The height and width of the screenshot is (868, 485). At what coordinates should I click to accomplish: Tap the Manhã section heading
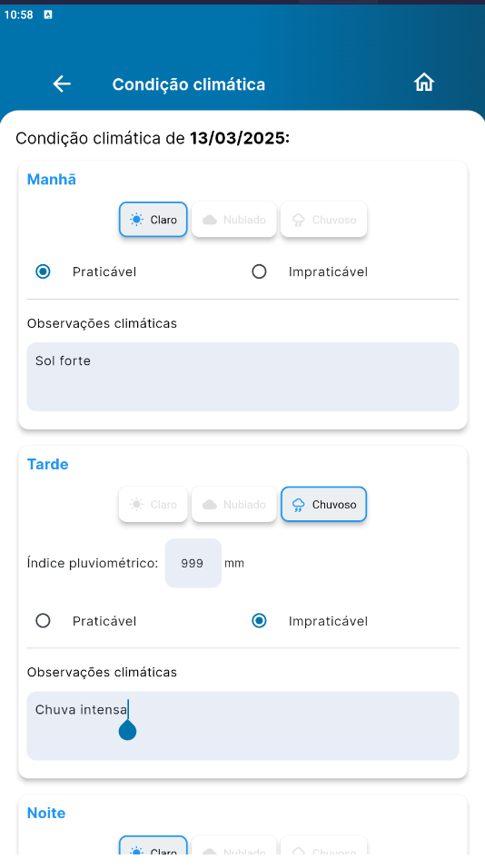point(52,180)
